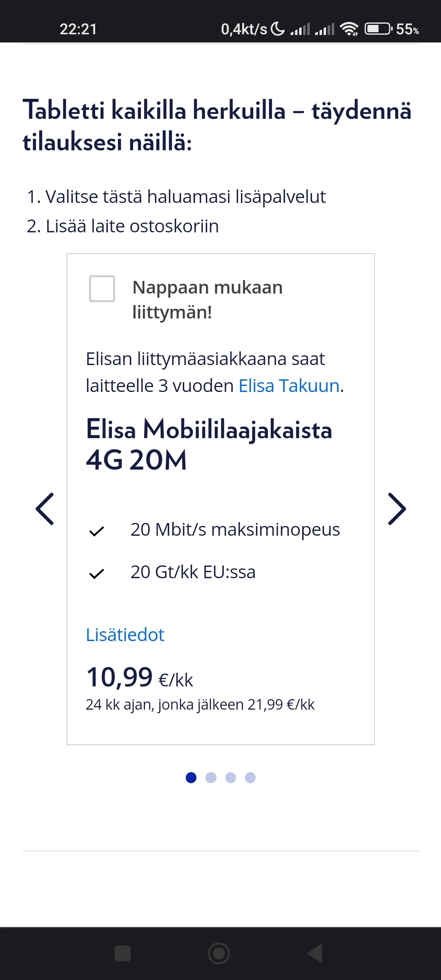Switch to the third carousel dot
The width and height of the screenshot is (441, 980).
coord(231,778)
